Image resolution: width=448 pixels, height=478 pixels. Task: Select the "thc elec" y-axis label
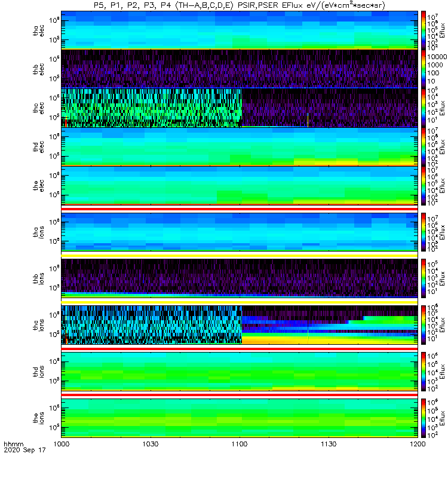click(x=39, y=108)
